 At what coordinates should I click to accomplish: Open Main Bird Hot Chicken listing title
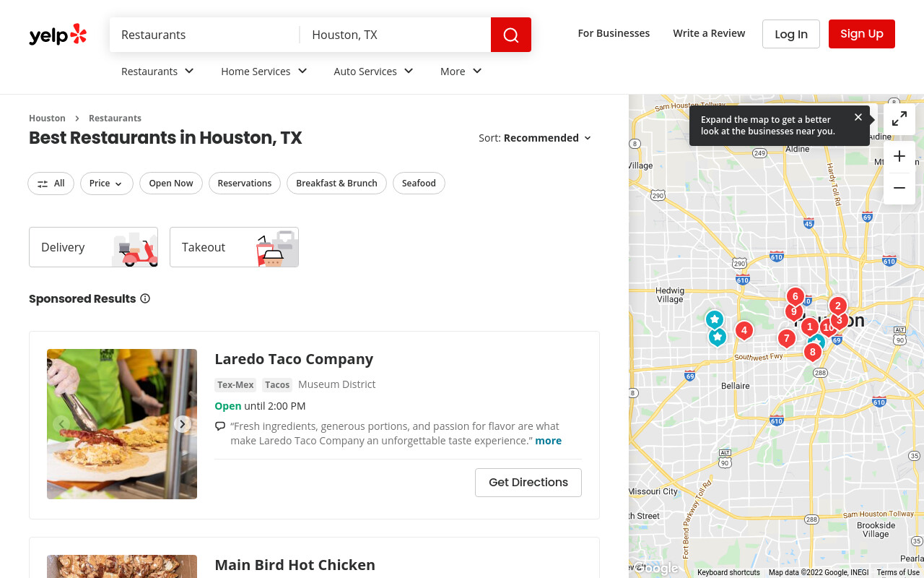click(x=295, y=565)
